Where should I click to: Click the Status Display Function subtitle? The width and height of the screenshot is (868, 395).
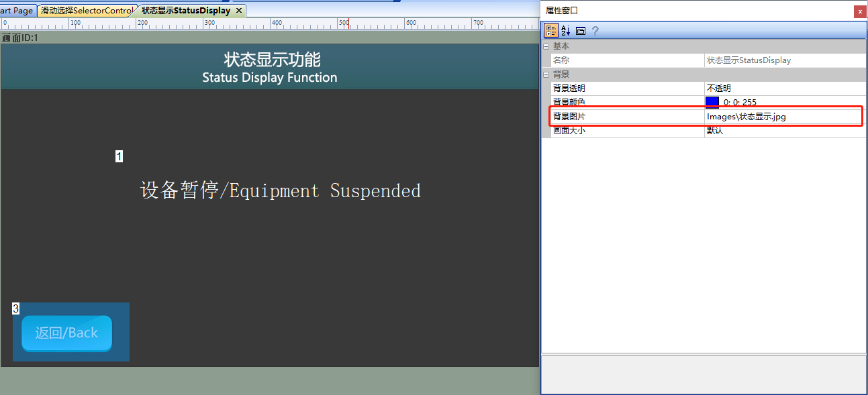pyautogui.click(x=270, y=78)
